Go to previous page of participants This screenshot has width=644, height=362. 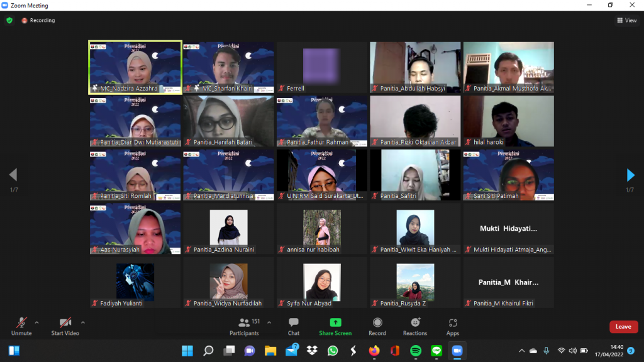point(13,175)
